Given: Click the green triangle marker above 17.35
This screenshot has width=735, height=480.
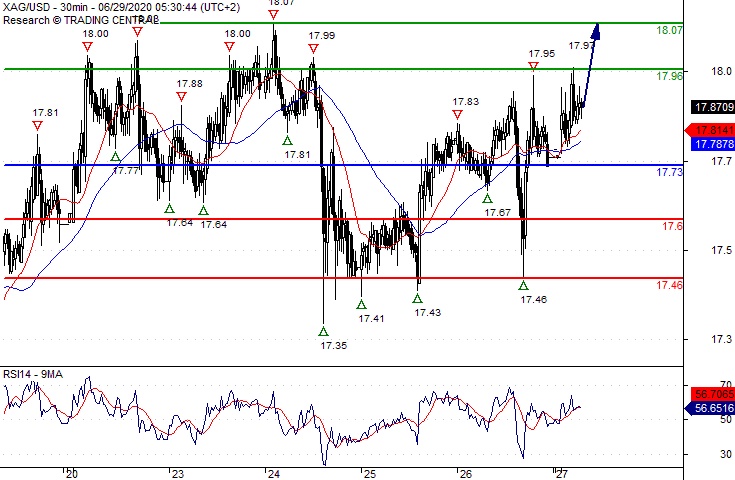Looking at the screenshot, I should 323,331.
